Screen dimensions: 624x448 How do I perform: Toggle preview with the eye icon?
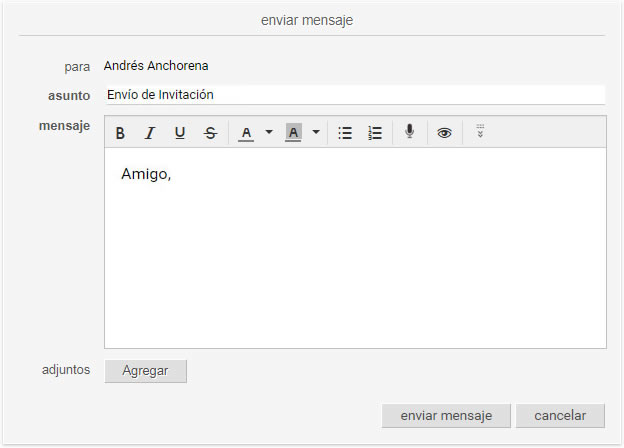pos(444,132)
